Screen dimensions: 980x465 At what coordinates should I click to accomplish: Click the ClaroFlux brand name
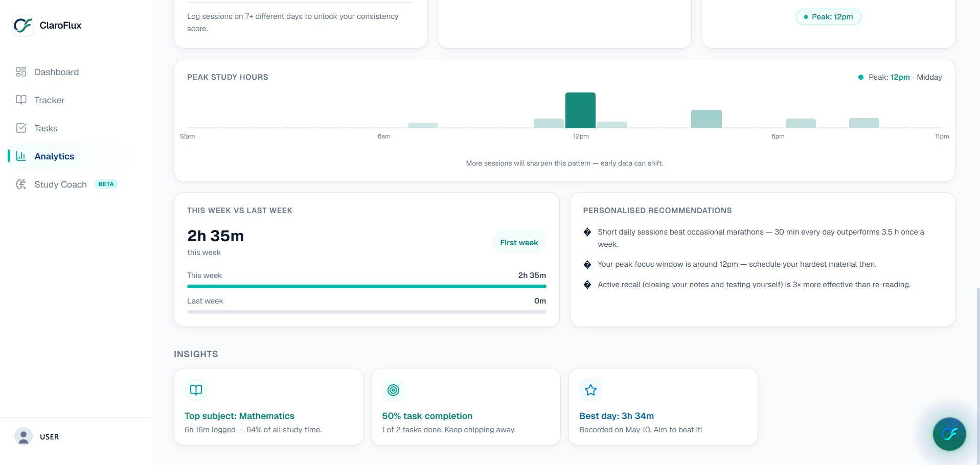[60, 26]
